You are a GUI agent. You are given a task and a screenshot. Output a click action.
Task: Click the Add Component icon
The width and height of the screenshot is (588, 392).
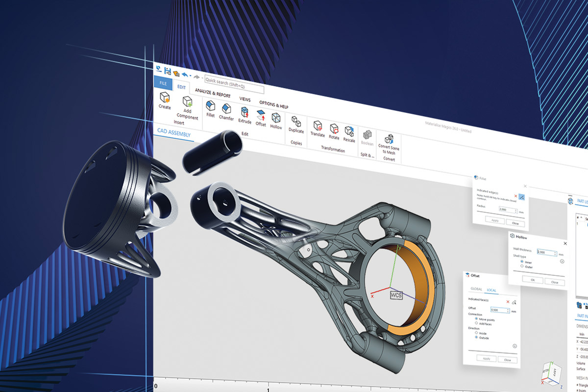pyautogui.click(x=187, y=101)
